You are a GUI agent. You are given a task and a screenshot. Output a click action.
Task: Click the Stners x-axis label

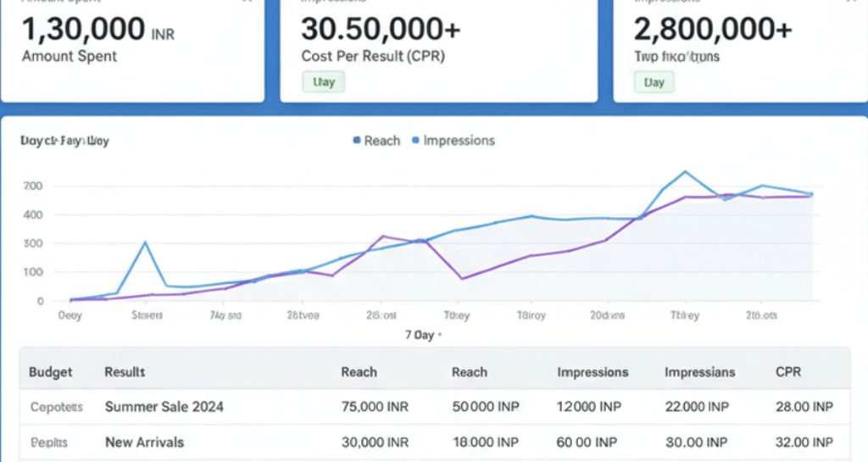point(147,315)
